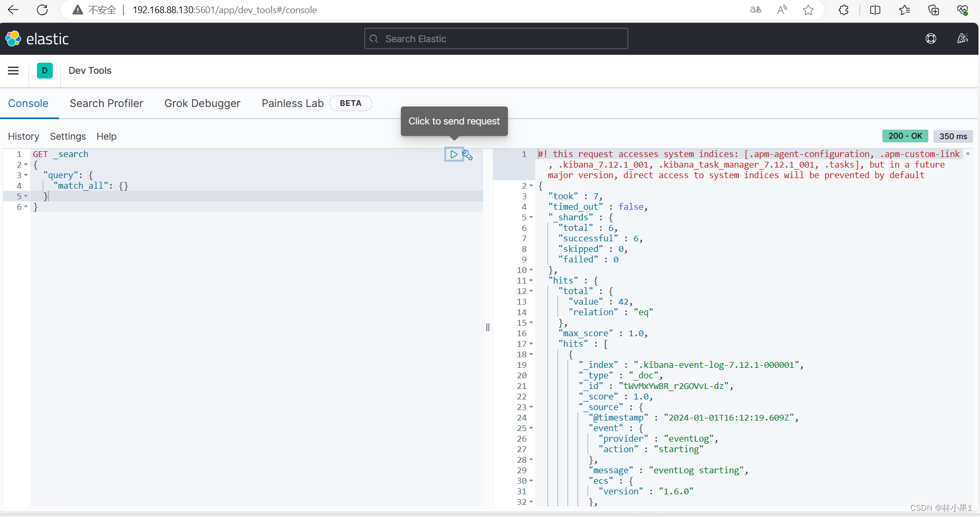This screenshot has width=980, height=517.
Task: Open the History menu
Action: pyautogui.click(x=24, y=136)
